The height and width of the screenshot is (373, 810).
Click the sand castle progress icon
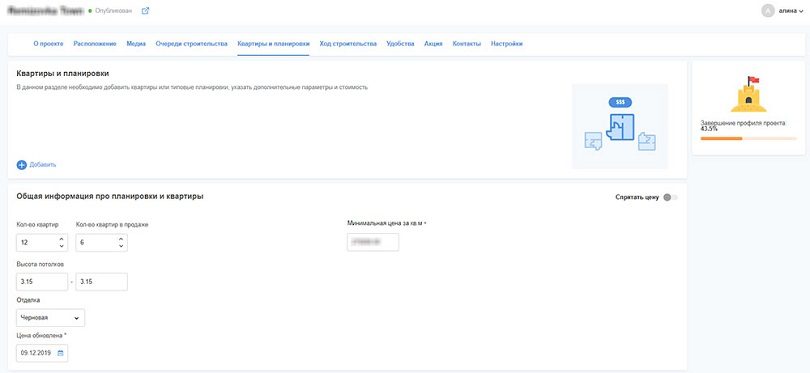pyautogui.click(x=749, y=94)
